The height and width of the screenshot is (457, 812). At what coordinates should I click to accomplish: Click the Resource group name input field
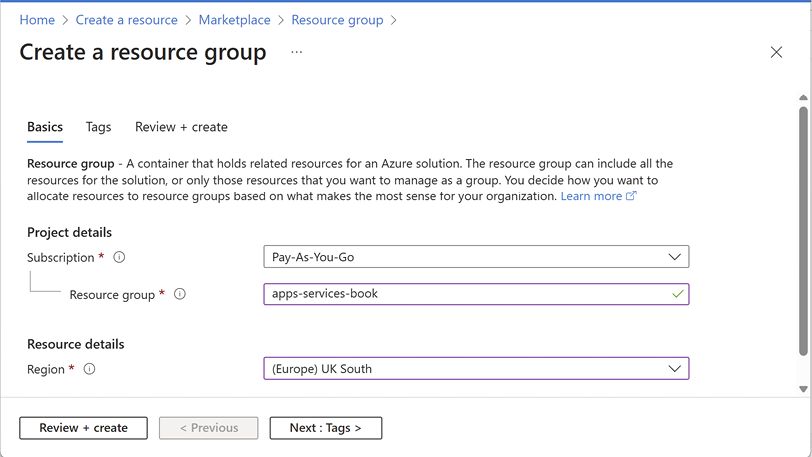pos(476,294)
